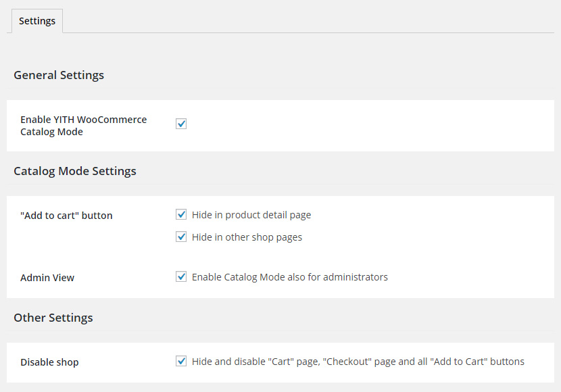Click the Admin View row label
The image size is (561, 392).
tap(47, 278)
